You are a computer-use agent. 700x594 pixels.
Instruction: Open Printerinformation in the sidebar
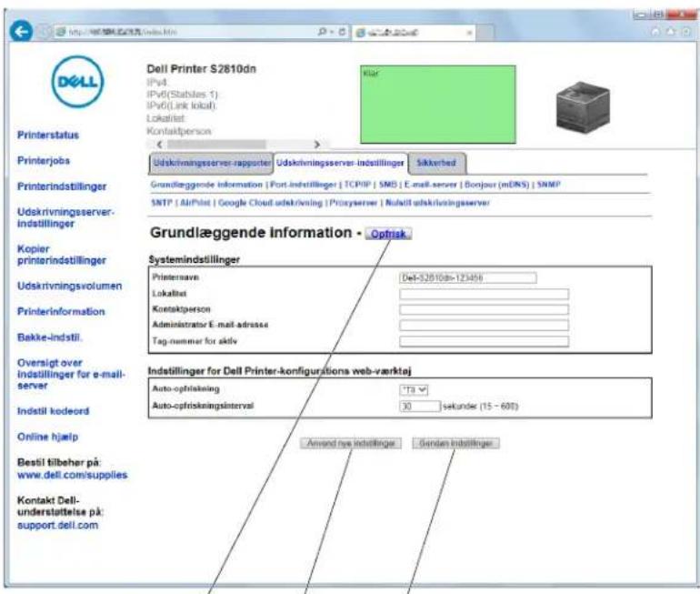pos(61,311)
